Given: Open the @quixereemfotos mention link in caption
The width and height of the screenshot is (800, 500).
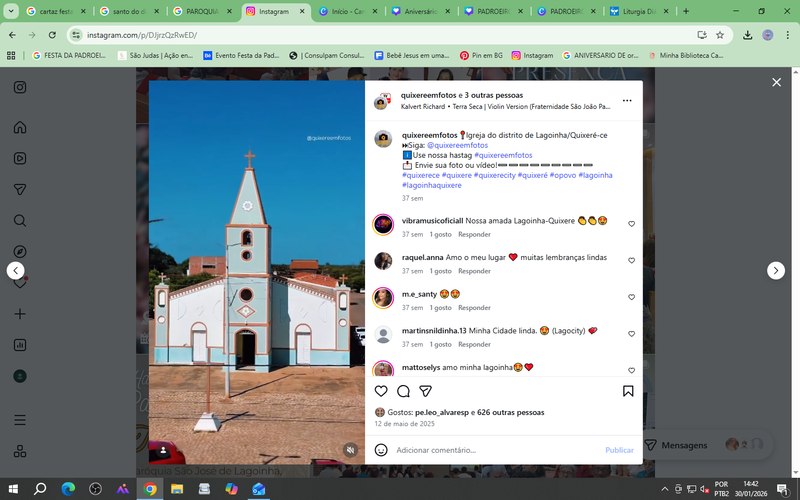Looking at the screenshot, I should 457,145.
